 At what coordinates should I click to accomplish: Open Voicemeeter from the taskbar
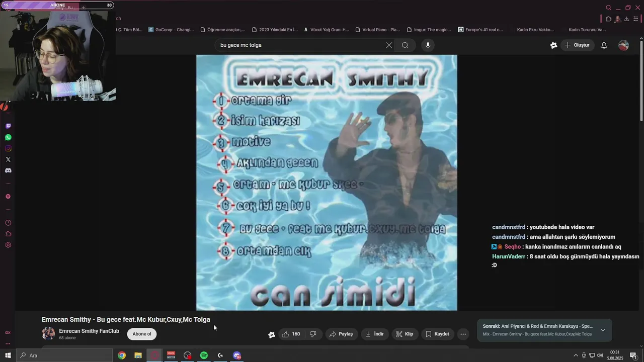pos(171,355)
